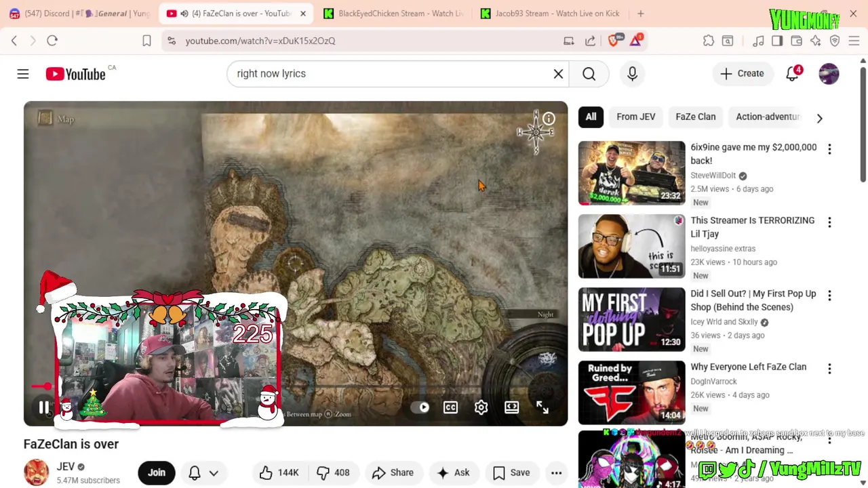Screen dimensions: 868x488
Task: Open a new browser tab
Action: click(x=640, y=14)
